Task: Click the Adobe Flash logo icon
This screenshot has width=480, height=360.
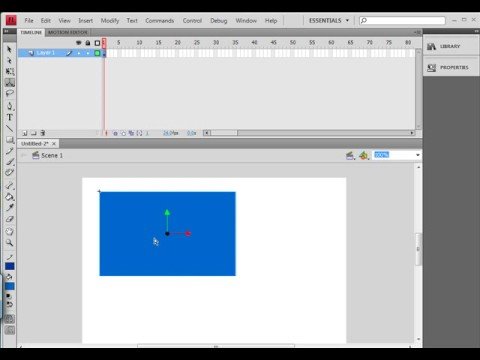Action: pyautogui.click(x=11, y=20)
